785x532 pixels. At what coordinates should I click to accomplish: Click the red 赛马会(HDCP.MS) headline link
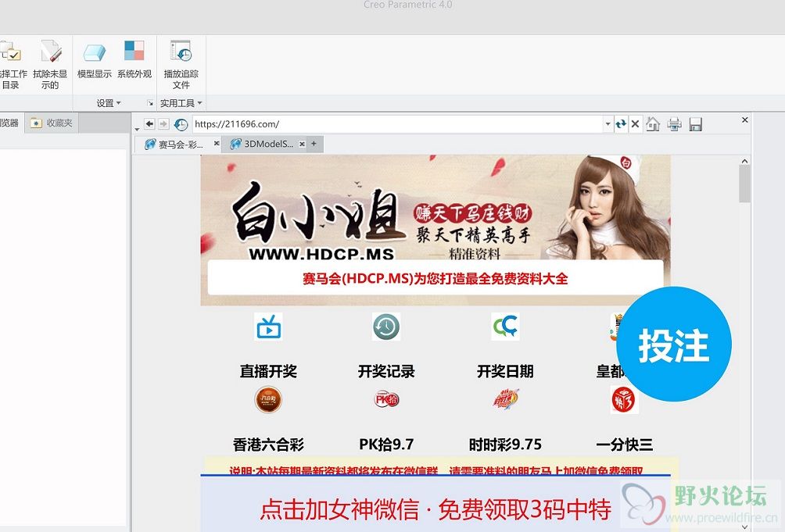tap(435, 279)
